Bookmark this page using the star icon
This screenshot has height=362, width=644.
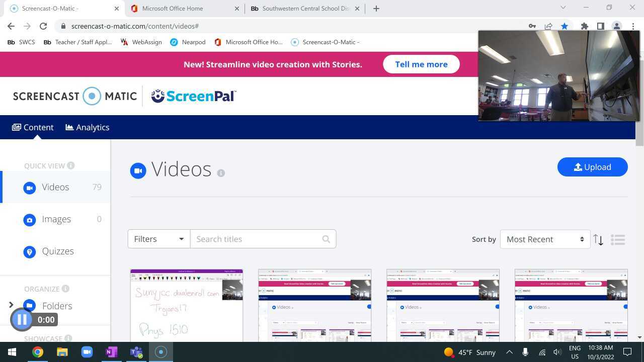(x=565, y=26)
